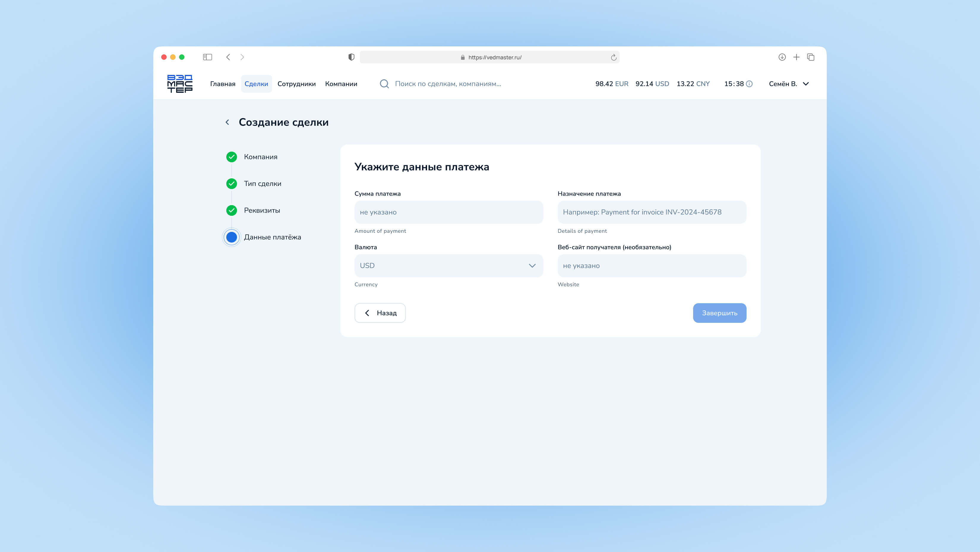
Task: Select the active Данные платёжа step
Action: click(x=272, y=237)
